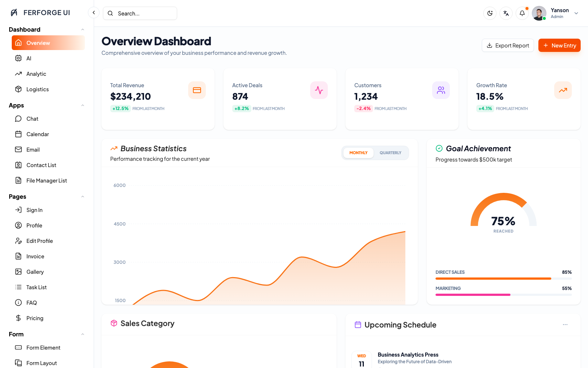Collapse the Dashboard sidebar section

(83, 29)
